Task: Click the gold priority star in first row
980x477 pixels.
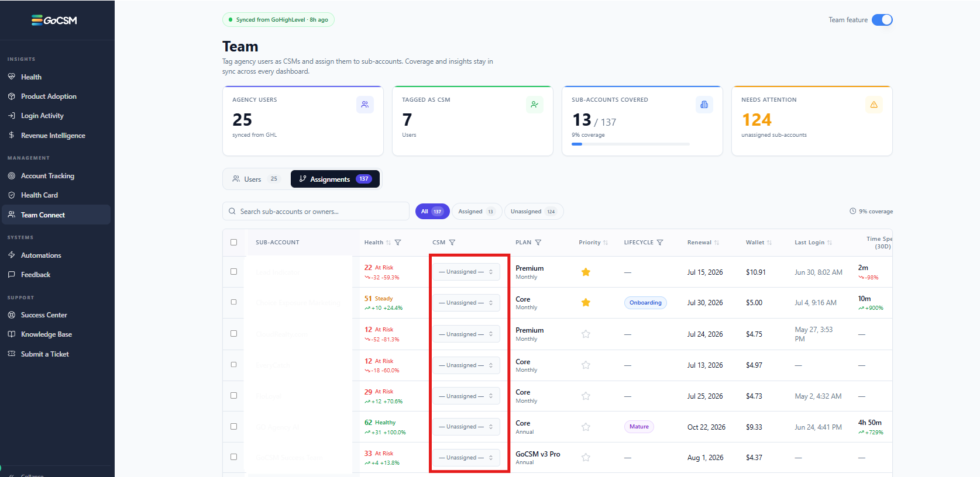Action: coord(586,272)
